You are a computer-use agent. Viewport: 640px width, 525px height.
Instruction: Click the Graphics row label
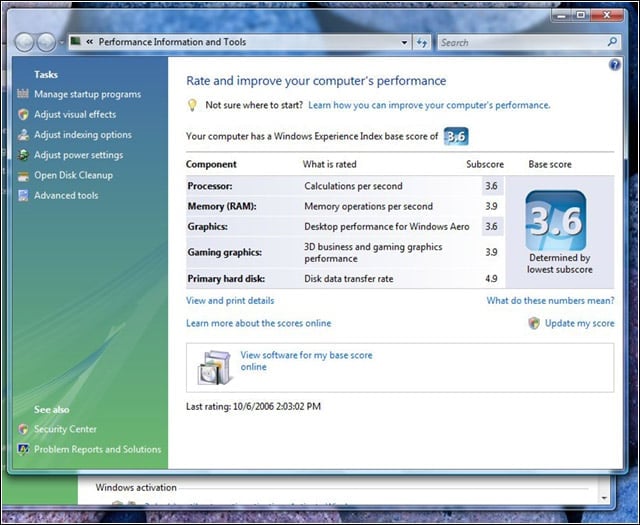207,227
